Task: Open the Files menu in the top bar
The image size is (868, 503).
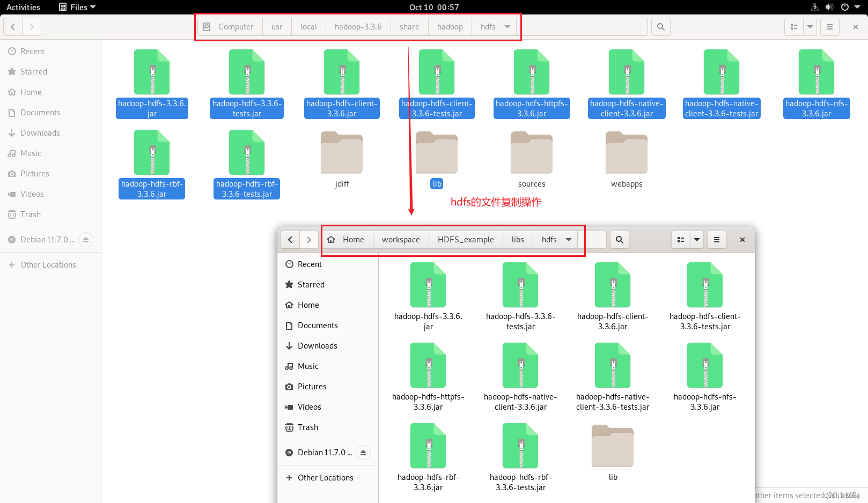Action: click(x=77, y=7)
